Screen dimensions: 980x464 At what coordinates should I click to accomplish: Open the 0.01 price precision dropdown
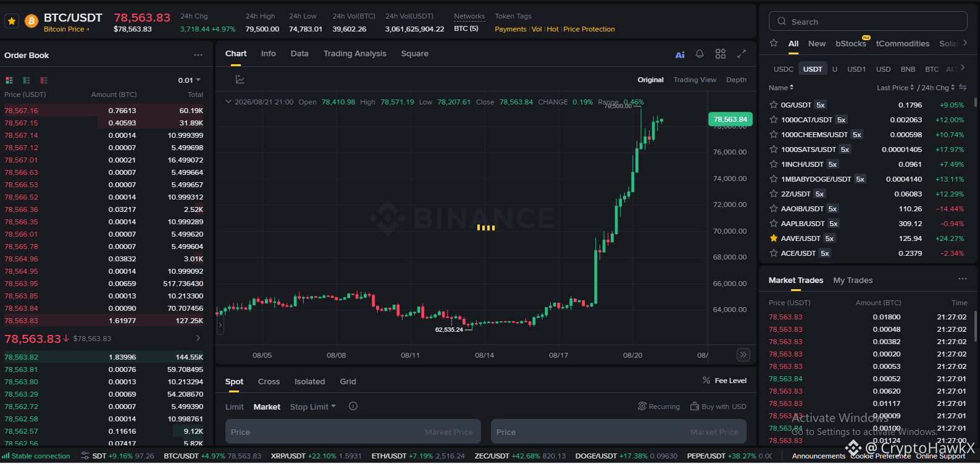pos(190,80)
